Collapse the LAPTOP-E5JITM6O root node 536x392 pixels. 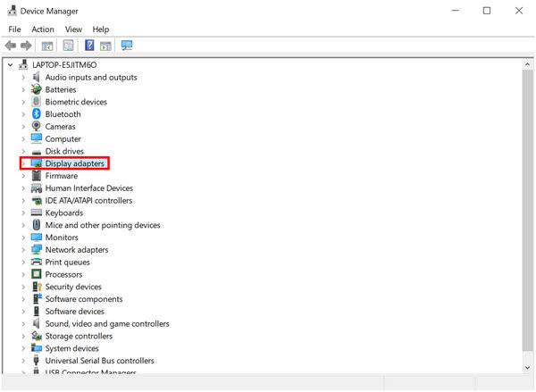tap(10, 65)
